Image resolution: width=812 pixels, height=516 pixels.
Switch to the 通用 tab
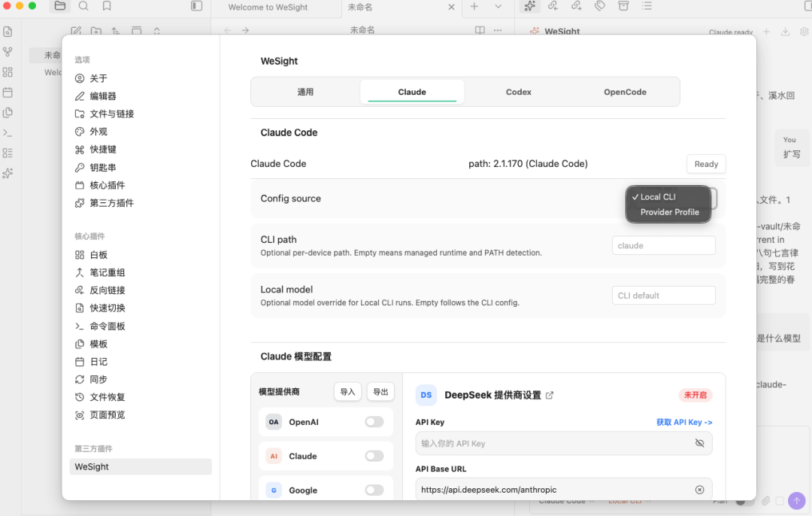click(x=305, y=92)
